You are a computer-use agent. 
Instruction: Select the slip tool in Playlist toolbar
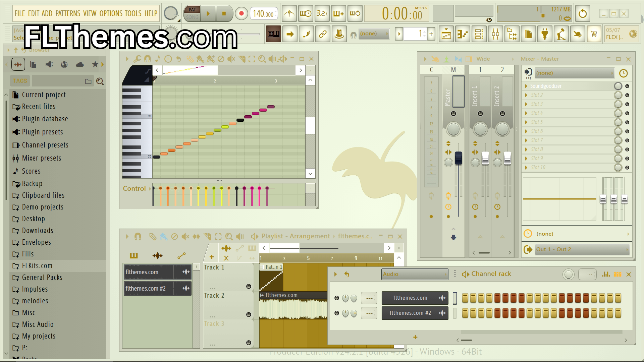pos(196,237)
